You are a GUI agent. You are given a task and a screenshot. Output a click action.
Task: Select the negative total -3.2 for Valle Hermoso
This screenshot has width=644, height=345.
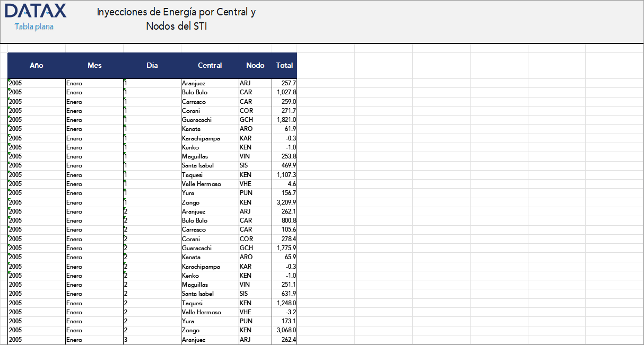[285, 312]
